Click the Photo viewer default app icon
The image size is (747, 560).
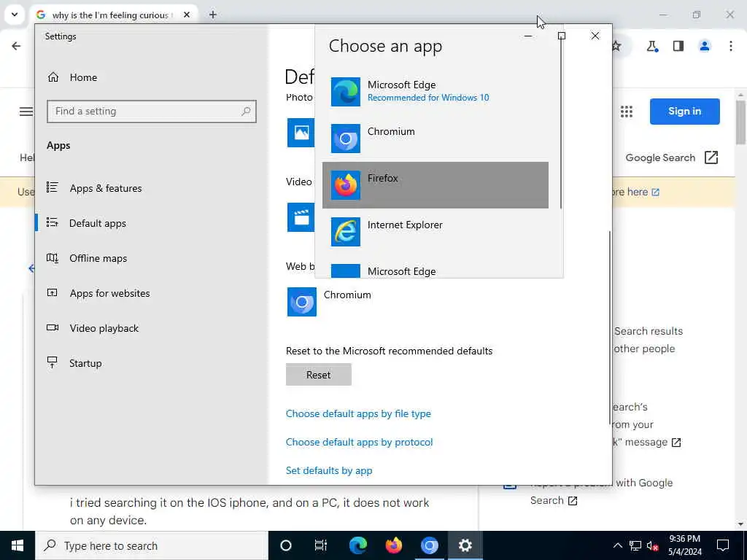(301, 133)
